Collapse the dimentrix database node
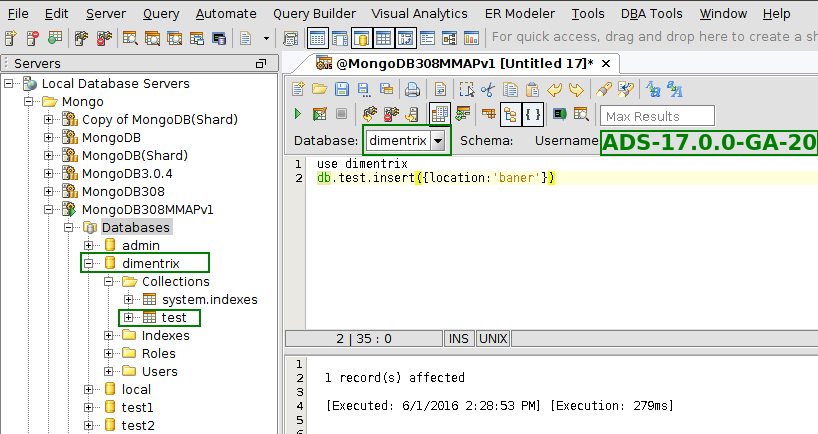Screen dimensions: 818x434 pos(89,263)
